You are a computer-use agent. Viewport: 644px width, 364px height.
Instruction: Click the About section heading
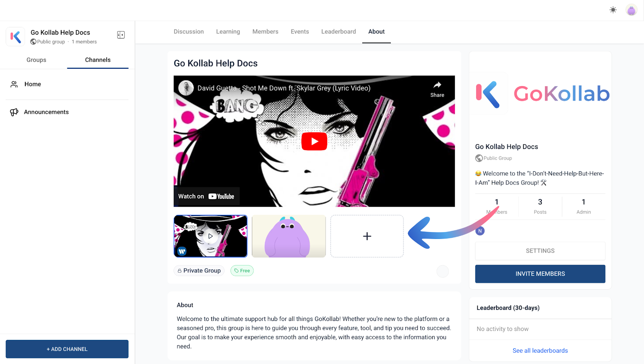[x=185, y=305]
